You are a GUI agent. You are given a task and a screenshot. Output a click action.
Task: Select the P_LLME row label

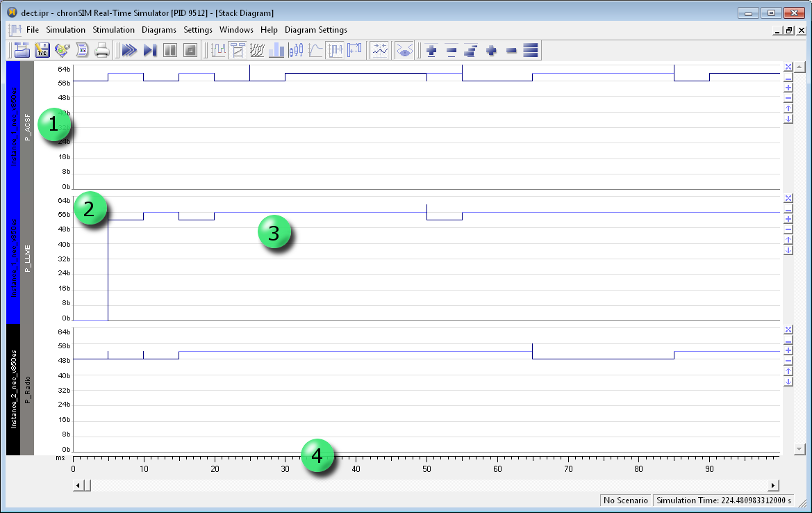tap(28, 259)
